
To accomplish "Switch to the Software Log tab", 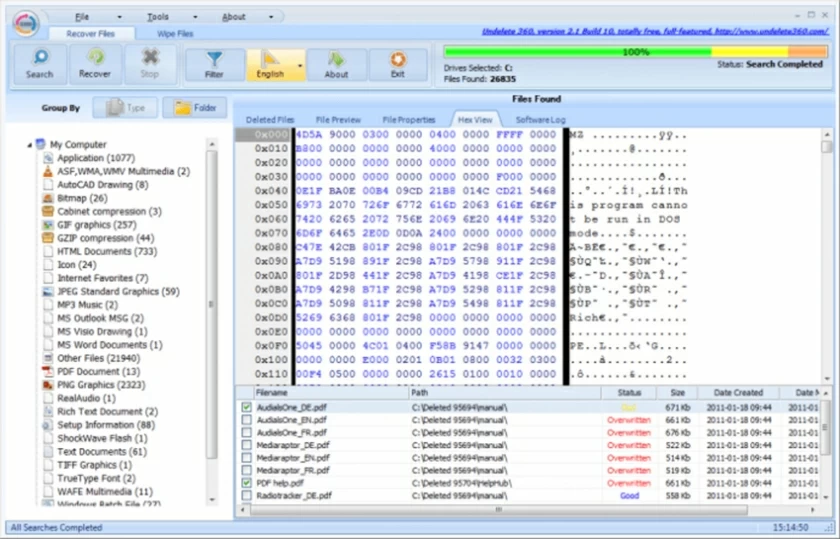I will (x=541, y=120).
